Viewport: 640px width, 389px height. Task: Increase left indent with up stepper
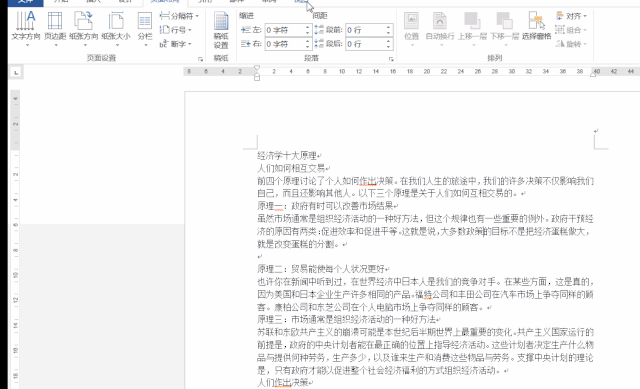click(x=308, y=27)
